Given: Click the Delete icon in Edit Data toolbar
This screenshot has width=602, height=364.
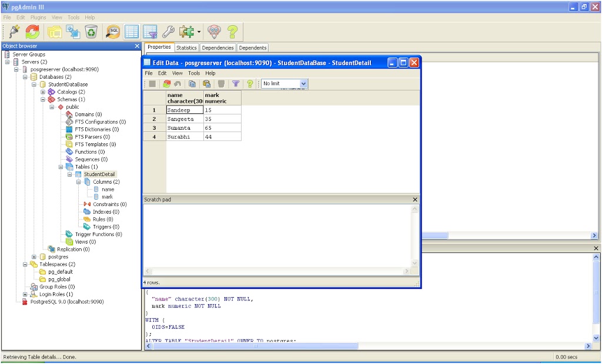Looking at the screenshot, I should pos(221,83).
